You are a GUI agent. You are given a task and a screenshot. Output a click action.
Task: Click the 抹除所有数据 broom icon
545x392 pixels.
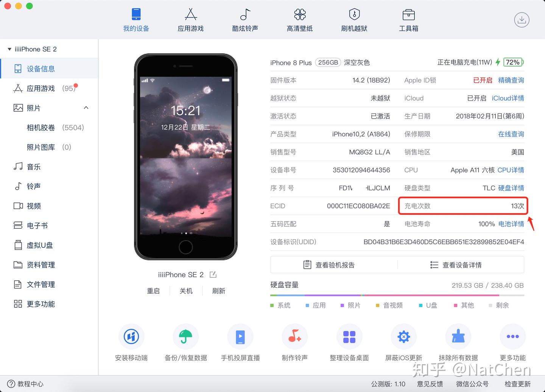coord(458,336)
